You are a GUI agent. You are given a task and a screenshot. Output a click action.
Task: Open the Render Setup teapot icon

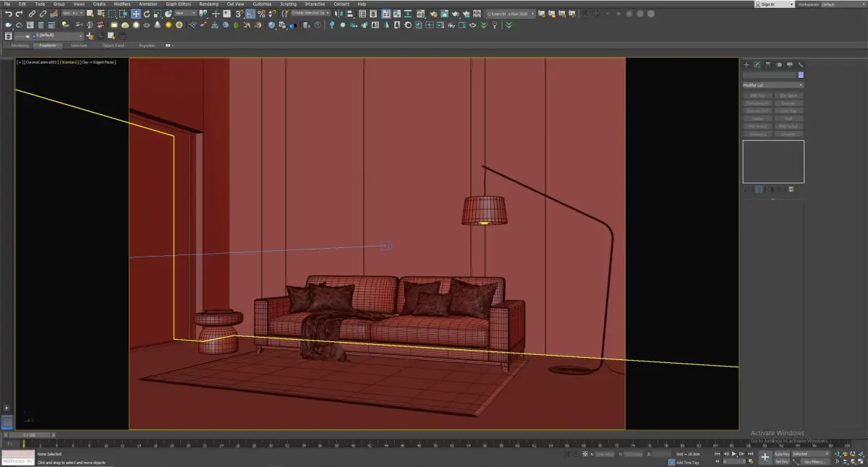tap(433, 14)
